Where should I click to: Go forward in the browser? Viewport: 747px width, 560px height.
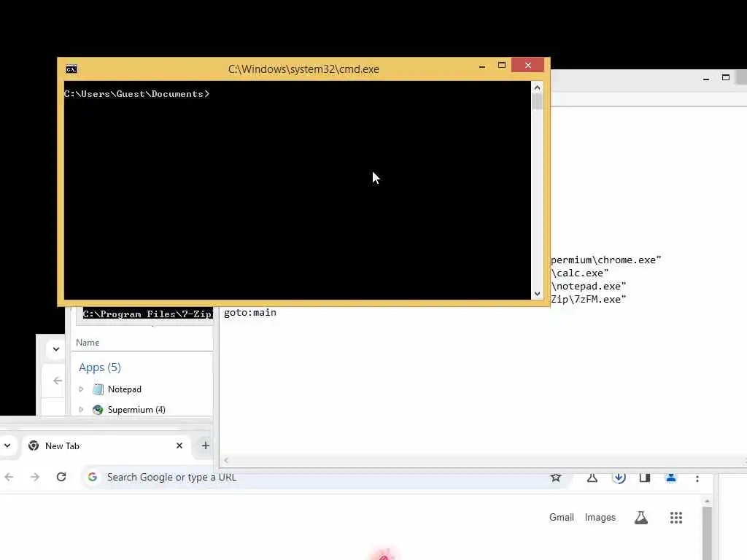tap(35, 477)
